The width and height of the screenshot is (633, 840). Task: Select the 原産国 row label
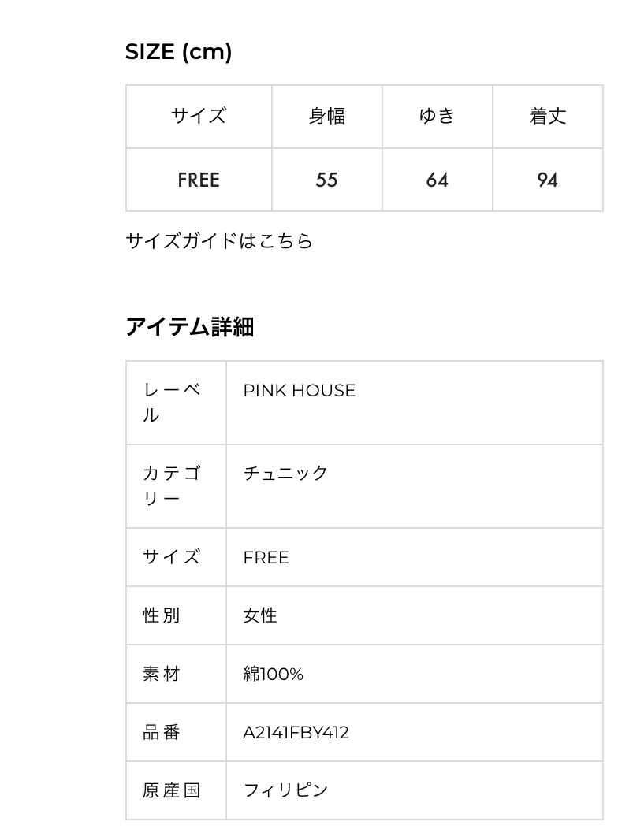172,790
